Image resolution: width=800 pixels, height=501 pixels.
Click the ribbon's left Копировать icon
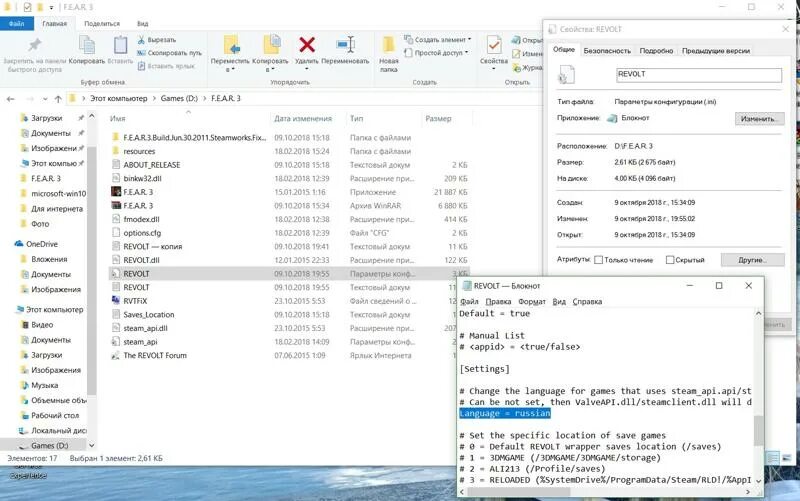click(x=87, y=45)
